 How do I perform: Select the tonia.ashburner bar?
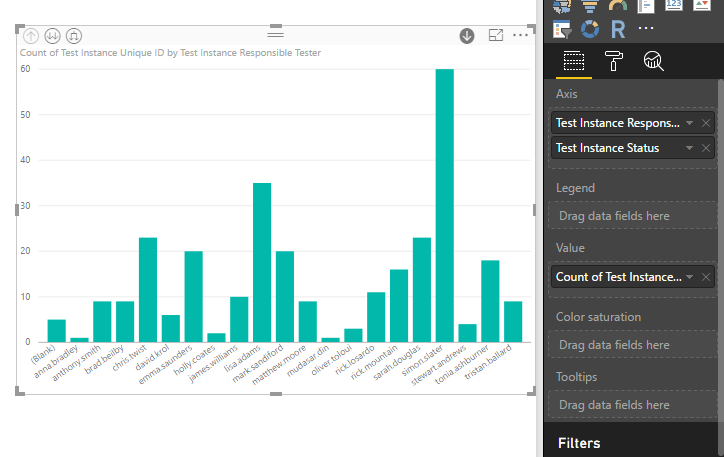pos(490,301)
